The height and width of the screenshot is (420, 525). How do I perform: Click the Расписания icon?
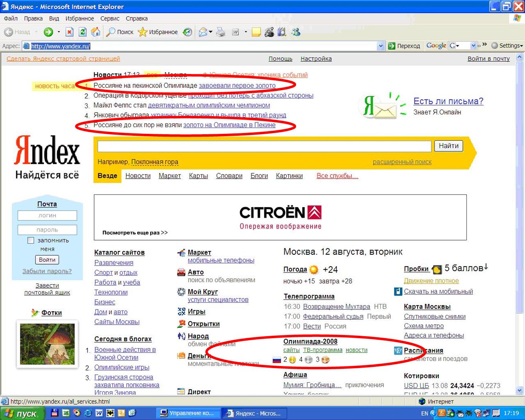point(398,350)
